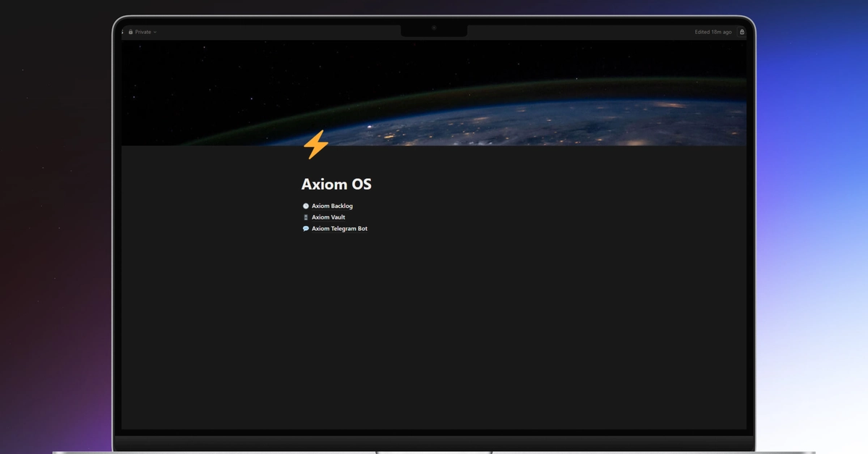
Task: Click the Private label in the top bar
Action: click(142, 32)
